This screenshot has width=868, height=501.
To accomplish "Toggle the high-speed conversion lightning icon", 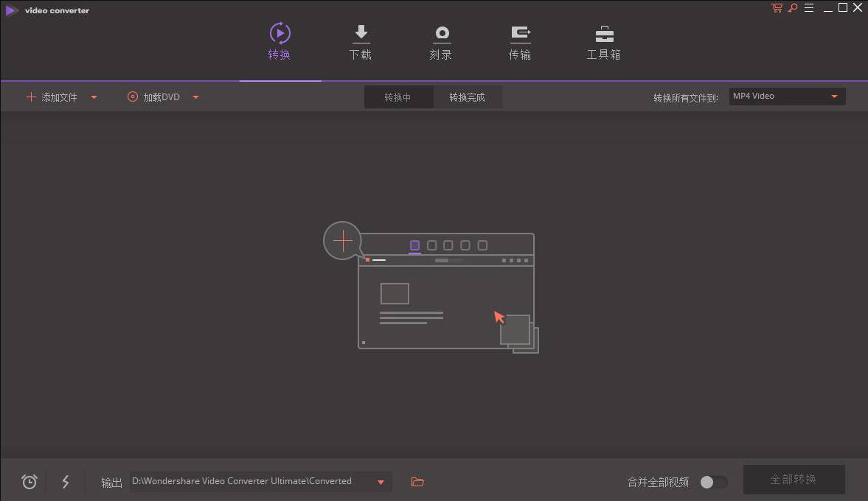I will [66, 481].
